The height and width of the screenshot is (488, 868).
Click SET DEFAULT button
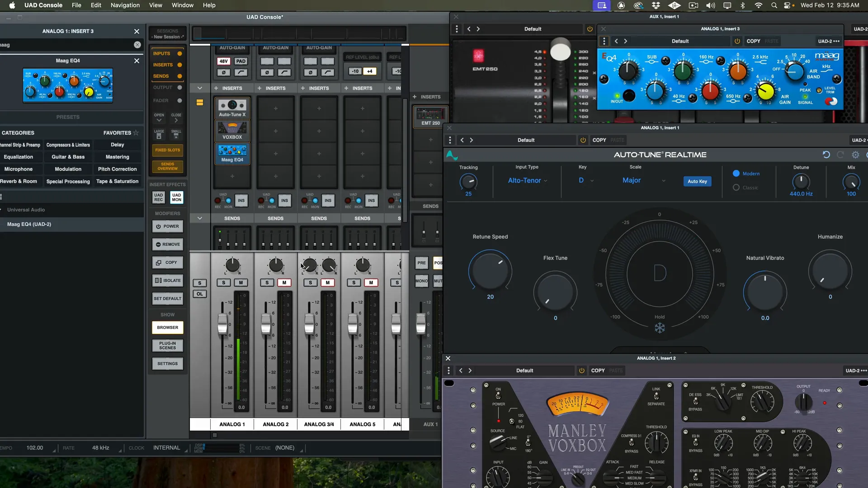click(x=168, y=299)
